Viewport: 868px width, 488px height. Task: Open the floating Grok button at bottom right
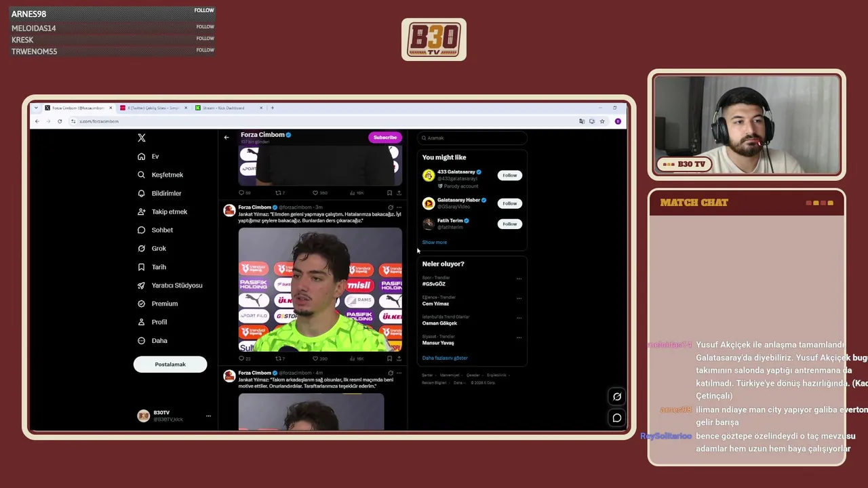pos(617,396)
